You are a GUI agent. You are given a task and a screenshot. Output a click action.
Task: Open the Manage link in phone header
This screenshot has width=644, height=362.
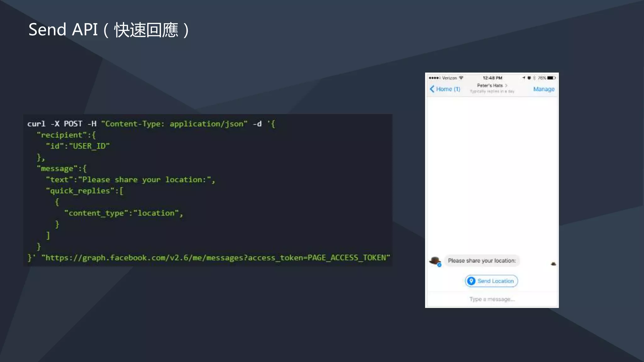(544, 89)
